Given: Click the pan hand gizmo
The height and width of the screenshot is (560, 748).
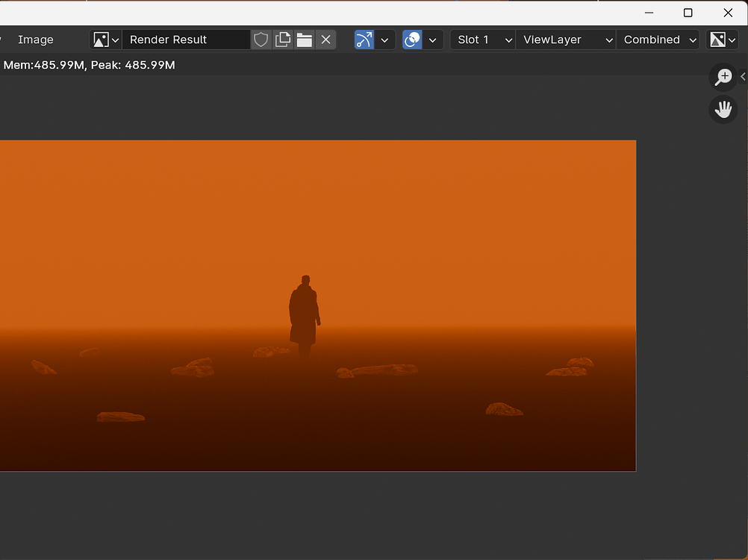Looking at the screenshot, I should (723, 110).
